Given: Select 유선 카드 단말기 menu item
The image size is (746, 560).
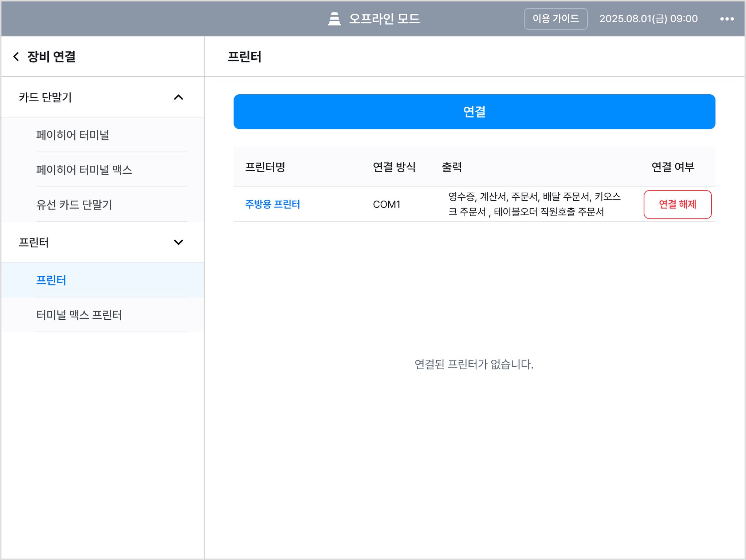Looking at the screenshot, I should click(103, 205).
